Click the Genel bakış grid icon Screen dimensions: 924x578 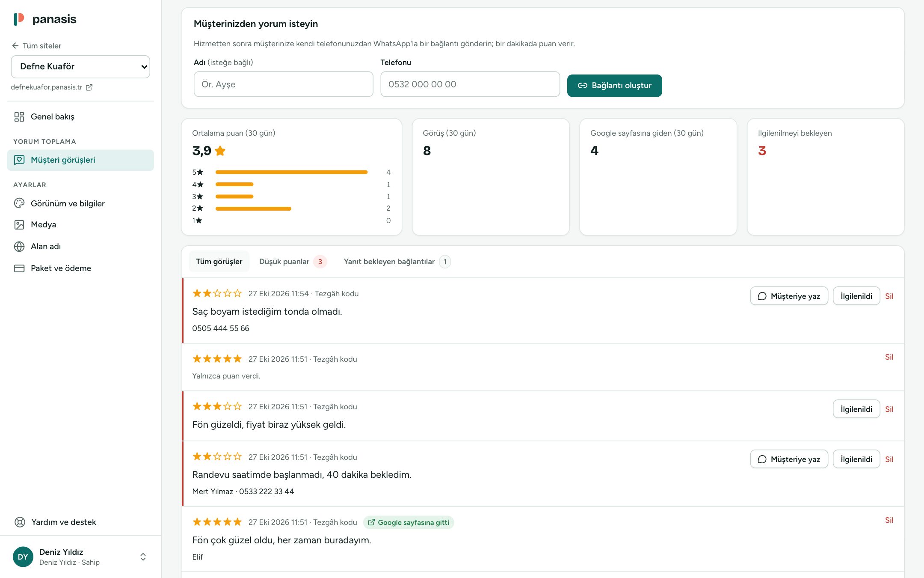pos(19,117)
